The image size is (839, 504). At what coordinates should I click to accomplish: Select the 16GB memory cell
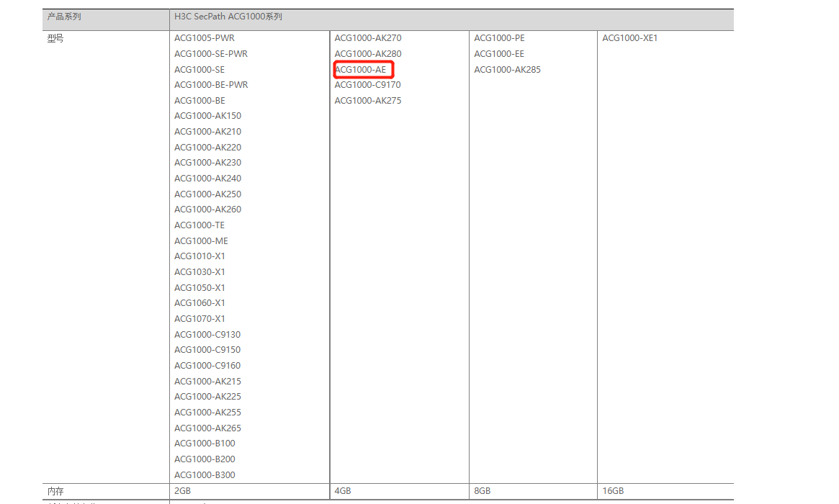(613, 490)
